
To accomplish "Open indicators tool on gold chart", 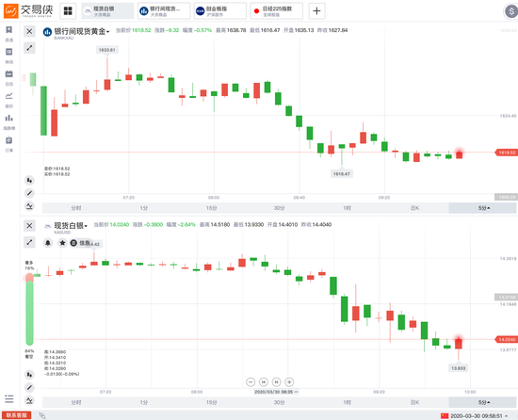I will 29,206.
